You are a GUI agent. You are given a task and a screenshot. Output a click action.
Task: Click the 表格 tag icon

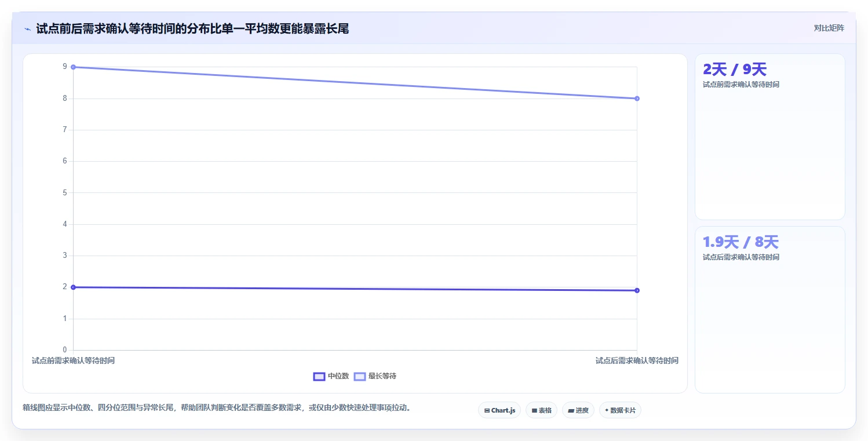(x=534, y=410)
